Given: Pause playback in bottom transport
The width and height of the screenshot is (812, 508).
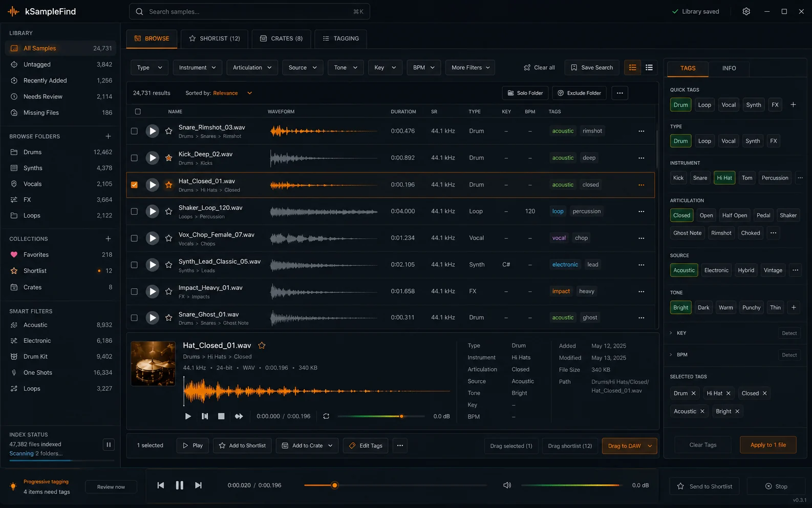Looking at the screenshot, I should point(180,485).
